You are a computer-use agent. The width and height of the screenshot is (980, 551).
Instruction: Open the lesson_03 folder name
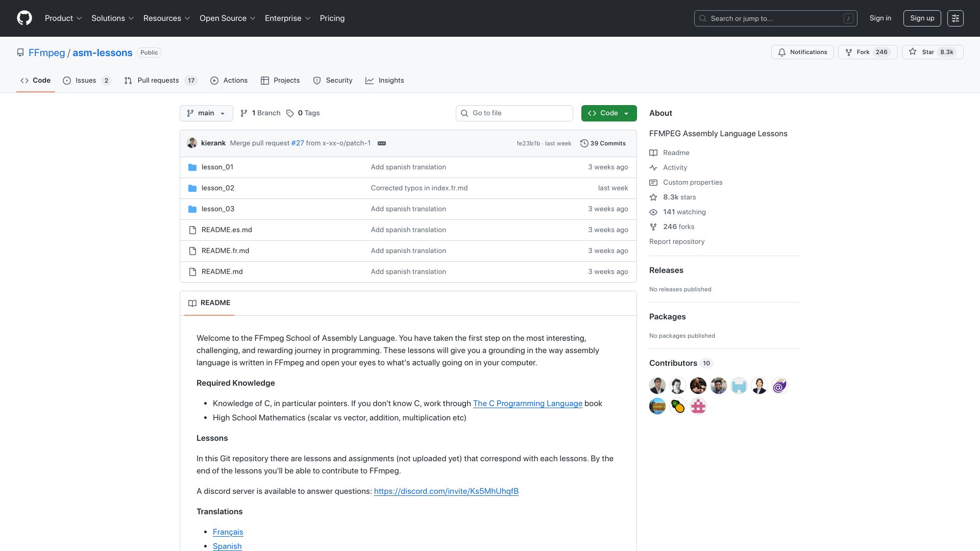click(218, 209)
